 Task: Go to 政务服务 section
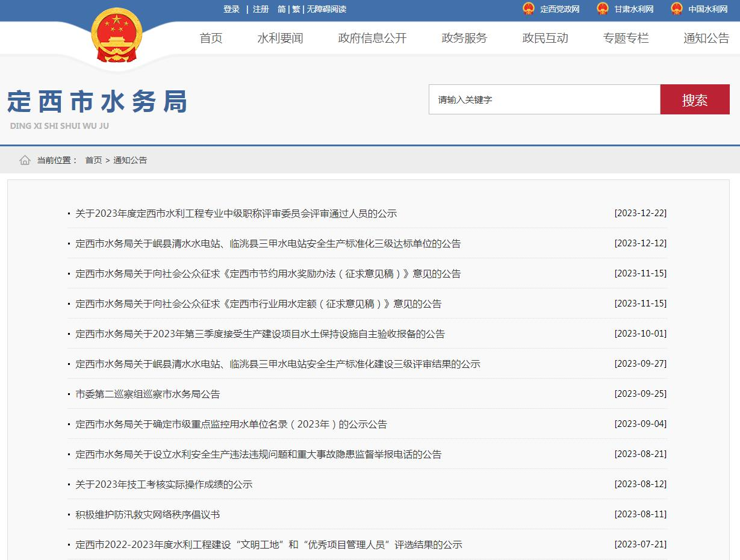tap(464, 38)
